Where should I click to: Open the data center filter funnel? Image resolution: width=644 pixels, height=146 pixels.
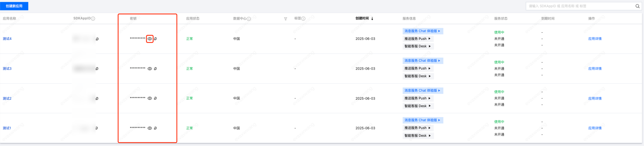pyautogui.click(x=286, y=19)
